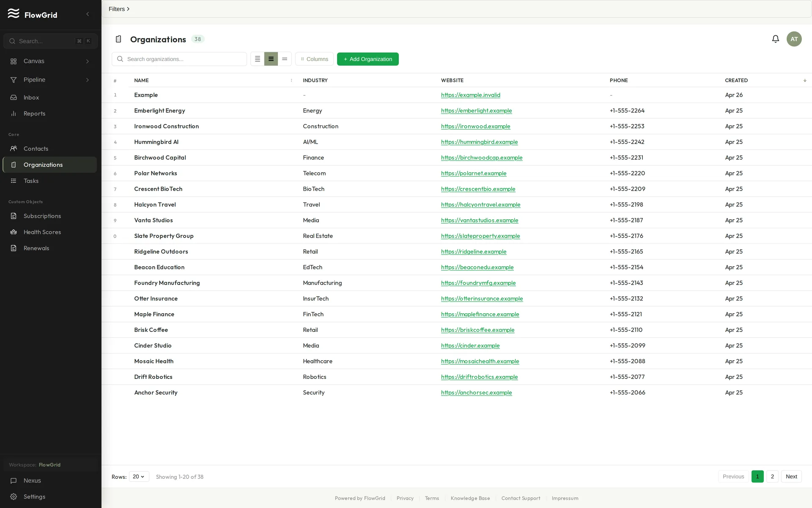Select the phone +1-555-2176 cell
Viewport: 812px width, 508px height.
[x=626, y=236]
